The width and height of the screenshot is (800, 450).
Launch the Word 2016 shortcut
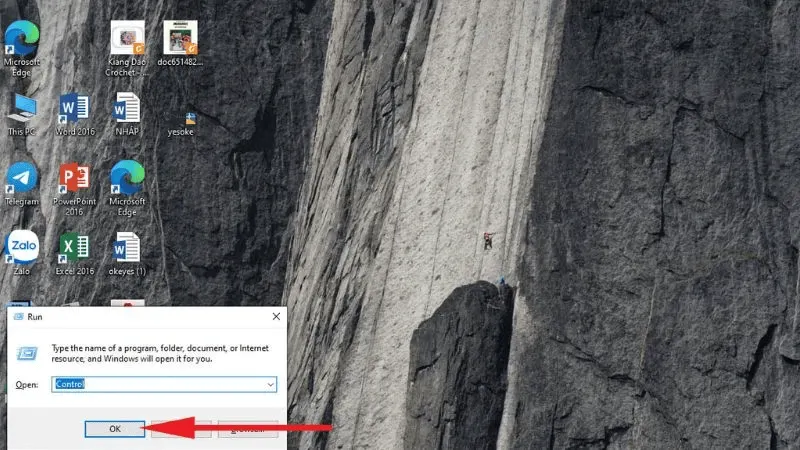tap(75, 110)
